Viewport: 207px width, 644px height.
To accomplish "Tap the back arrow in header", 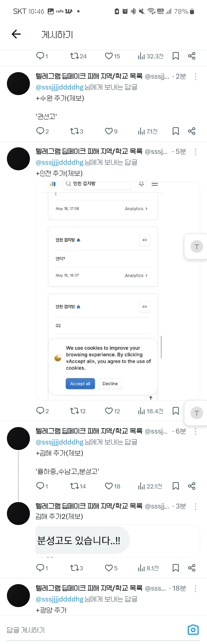I will point(16,34).
